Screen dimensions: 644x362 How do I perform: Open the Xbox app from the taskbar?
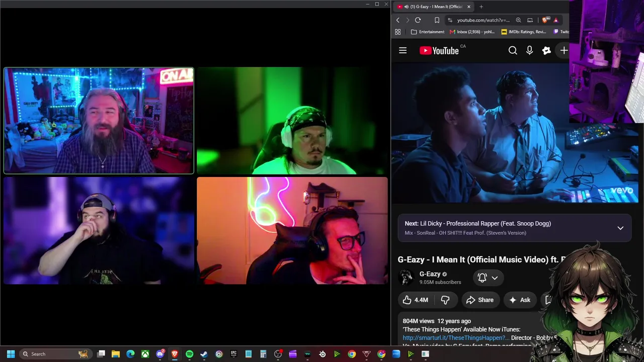pyautogui.click(x=145, y=354)
